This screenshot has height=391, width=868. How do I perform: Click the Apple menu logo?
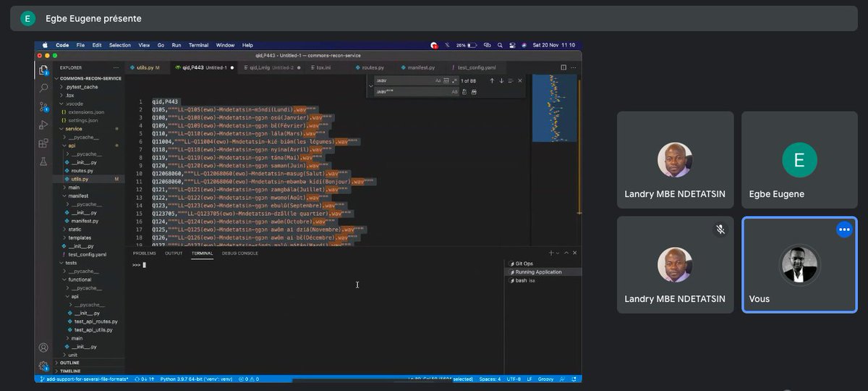coord(43,45)
